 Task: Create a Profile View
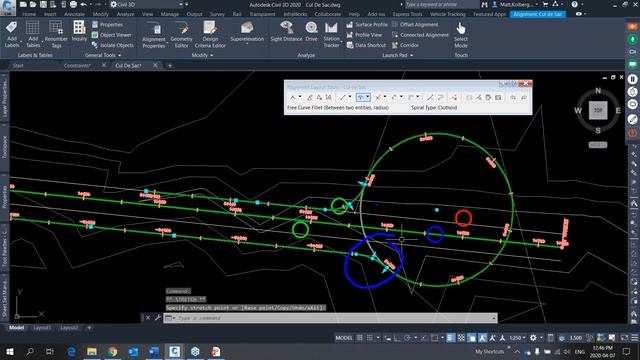click(x=364, y=35)
